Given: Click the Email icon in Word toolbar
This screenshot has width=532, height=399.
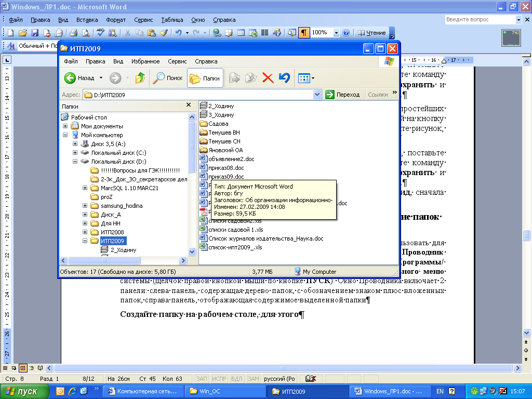Looking at the screenshot, I should coord(59,33).
